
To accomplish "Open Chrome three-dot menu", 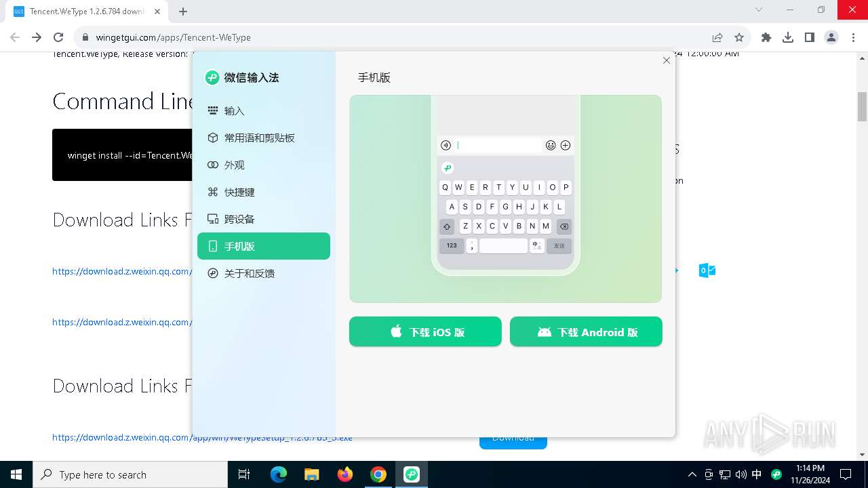I will (x=853, y=37).
